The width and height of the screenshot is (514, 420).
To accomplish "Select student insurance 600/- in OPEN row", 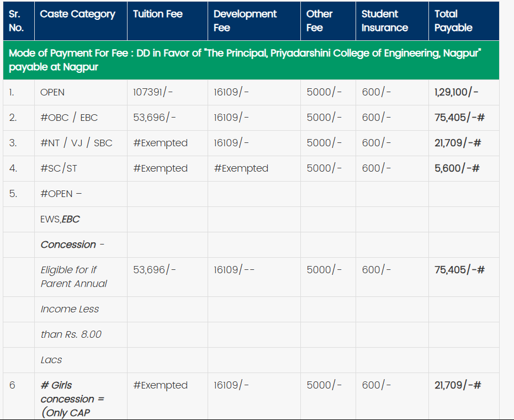I will point(377,92).
